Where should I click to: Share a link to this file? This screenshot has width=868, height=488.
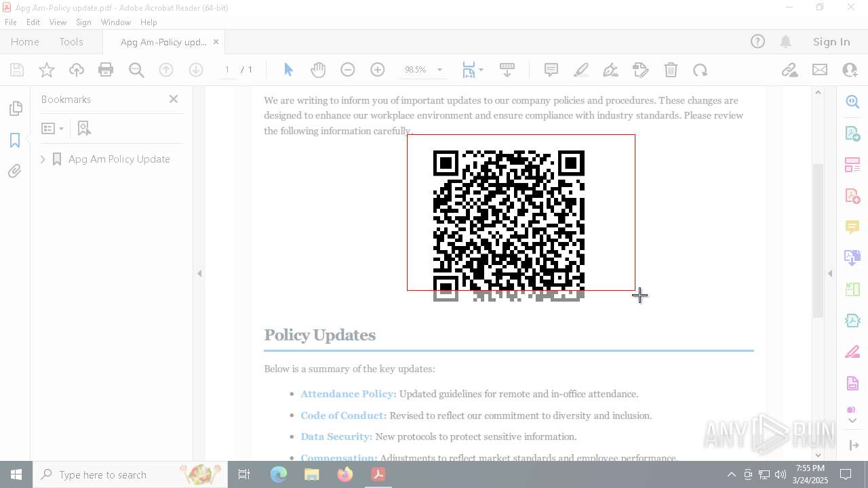(789, 70)
